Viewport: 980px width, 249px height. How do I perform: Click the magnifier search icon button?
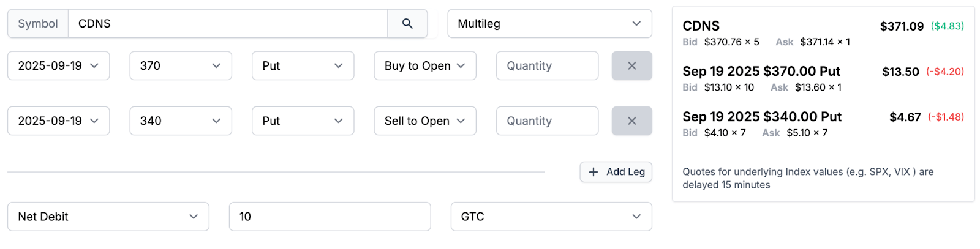click(407, 24)
